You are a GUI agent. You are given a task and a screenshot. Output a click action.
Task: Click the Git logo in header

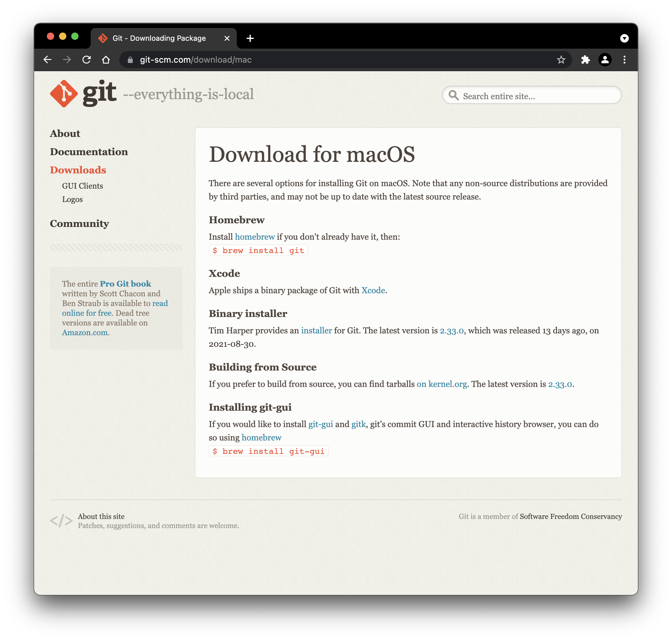[x=83, y=93]
